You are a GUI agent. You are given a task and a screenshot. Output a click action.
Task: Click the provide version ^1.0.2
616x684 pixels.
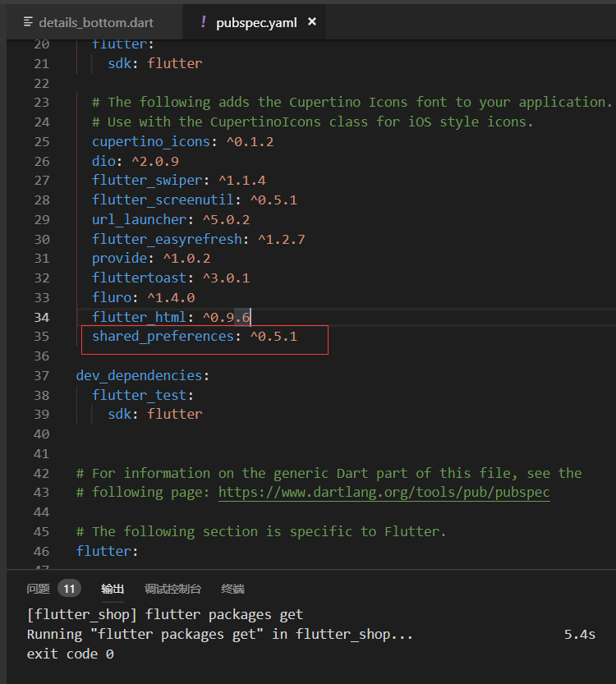point(186,258)
